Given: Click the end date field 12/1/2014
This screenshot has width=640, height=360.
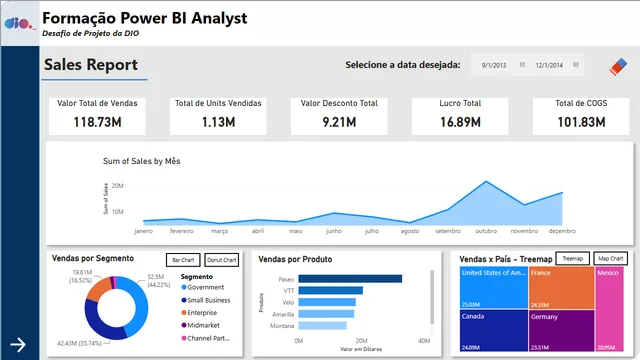Looking at the screenshot, I should pyautogui.click(x=549, y=65).
